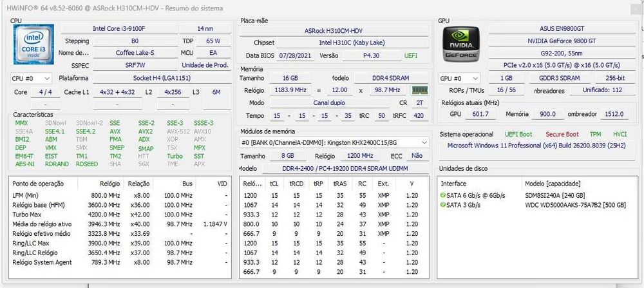Image resolution: width=644 pixels, height=288 pixels.
Task: Select the Relógio base (HFM) row
Action: pos(120,205)
